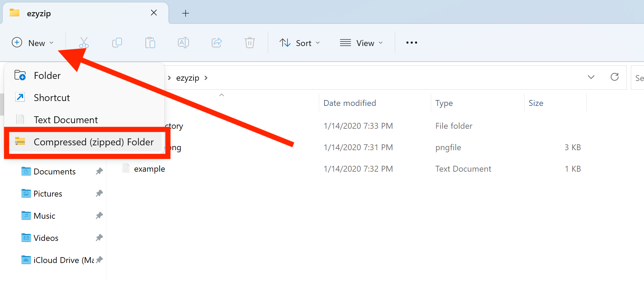644x281 pixels.
Task: Click the 1 KB size cell
Action: tap(573, 169)
